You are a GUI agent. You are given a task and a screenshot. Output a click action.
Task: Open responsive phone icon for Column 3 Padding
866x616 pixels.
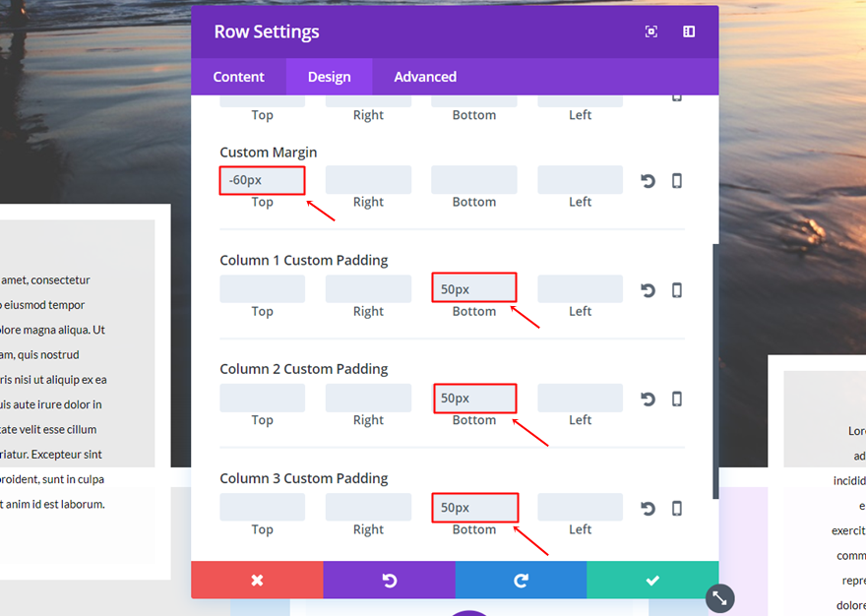pos(677,509)
